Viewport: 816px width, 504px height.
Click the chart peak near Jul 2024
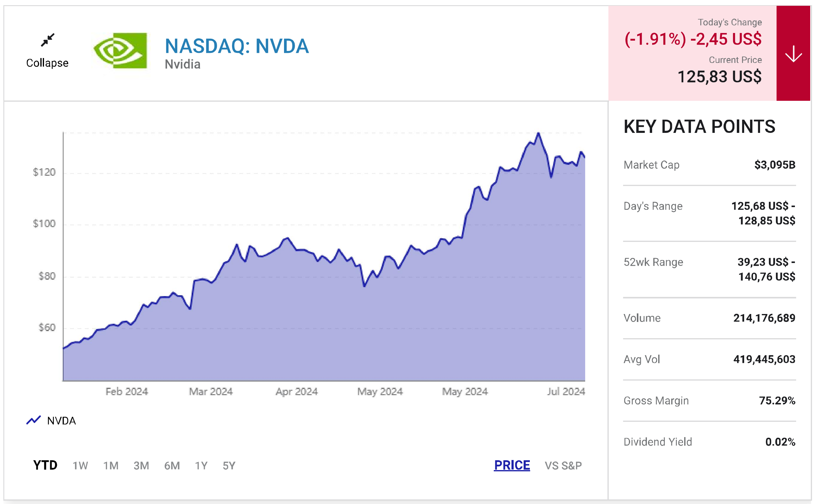[538, 134]
